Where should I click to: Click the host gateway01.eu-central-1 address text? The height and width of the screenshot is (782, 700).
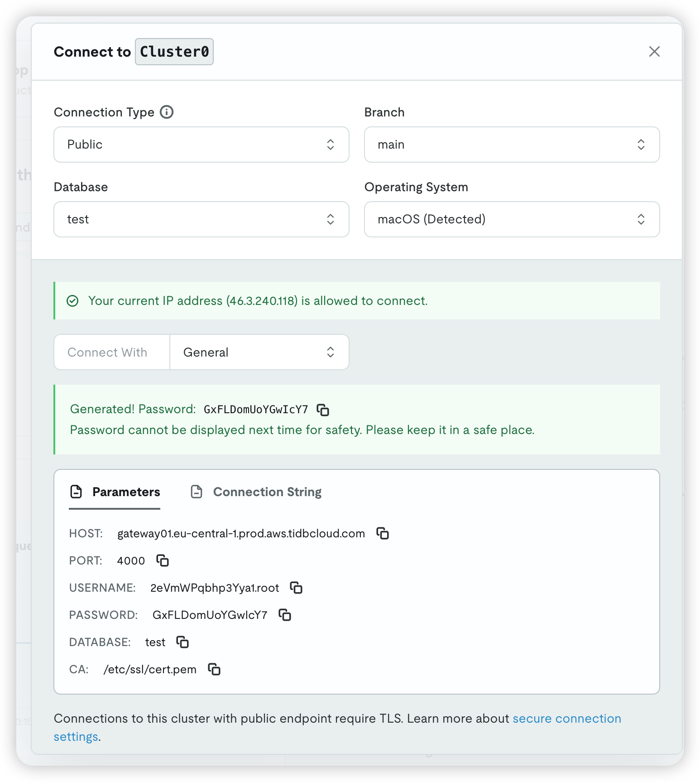pos(241,534)
